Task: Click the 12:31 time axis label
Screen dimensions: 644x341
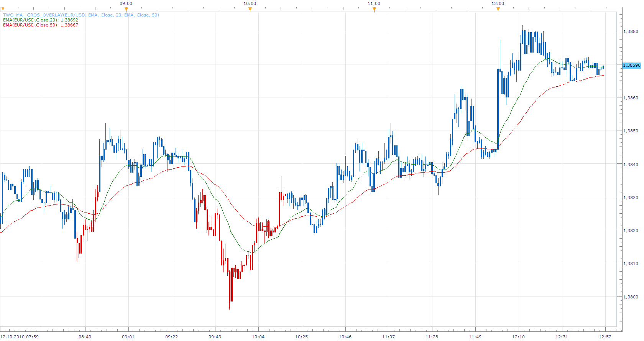Action: [x=562, y=337]
